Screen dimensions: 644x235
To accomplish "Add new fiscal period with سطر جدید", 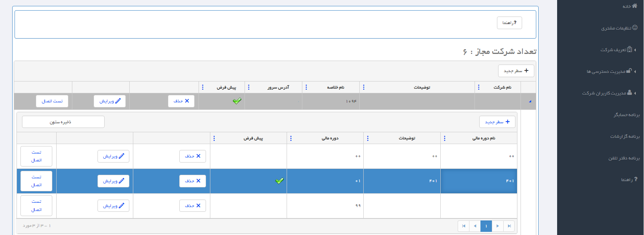I will click(497, 122).
